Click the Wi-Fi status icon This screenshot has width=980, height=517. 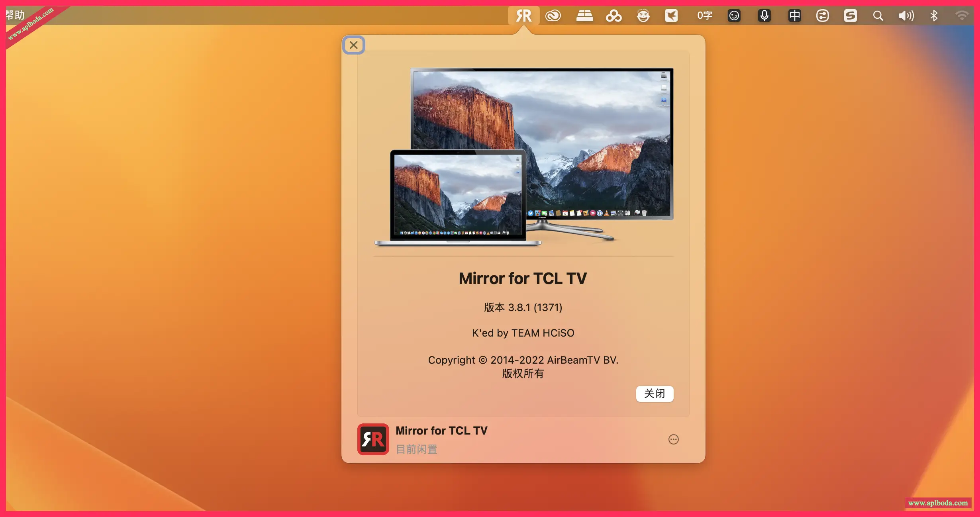tap(962, 16)
